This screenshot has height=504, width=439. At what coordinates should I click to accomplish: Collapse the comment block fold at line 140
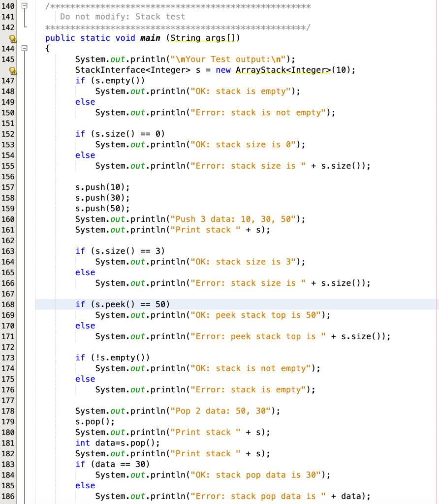[24, 6]
